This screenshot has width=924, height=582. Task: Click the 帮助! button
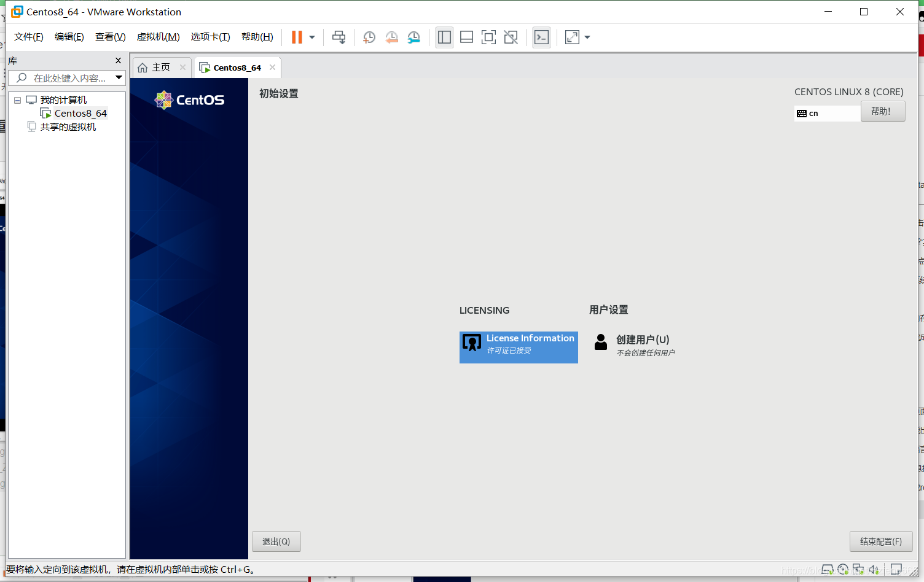point(883,111)
